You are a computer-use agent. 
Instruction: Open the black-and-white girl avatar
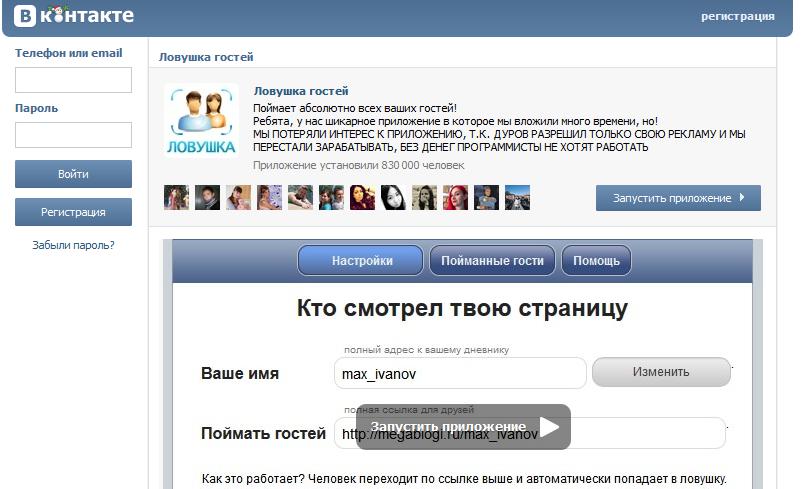393,198
